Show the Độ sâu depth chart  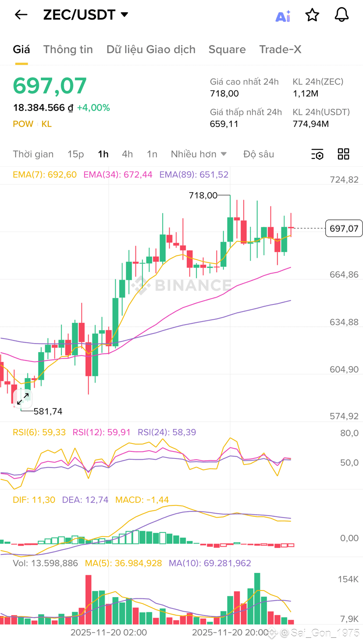click(x=259, y=154)
